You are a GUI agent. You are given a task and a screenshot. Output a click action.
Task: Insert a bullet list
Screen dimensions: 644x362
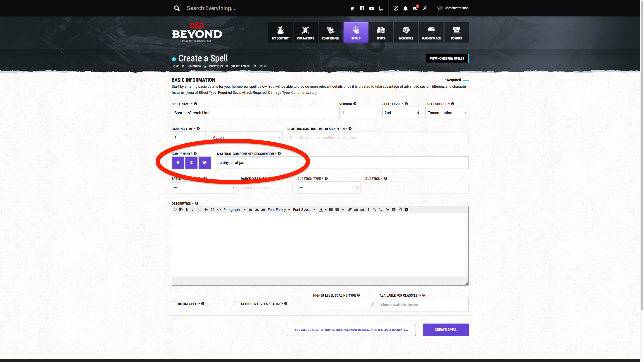(x=331, y=209)
